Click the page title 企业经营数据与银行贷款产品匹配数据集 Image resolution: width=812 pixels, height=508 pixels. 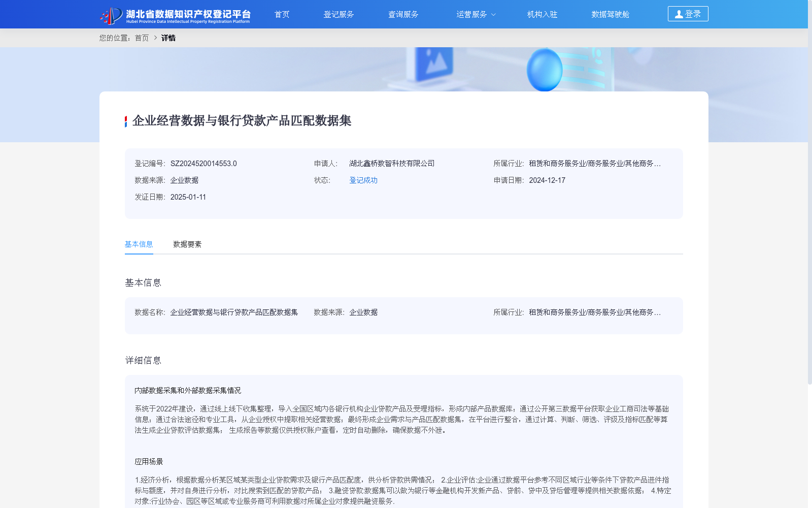pos(242,121)
